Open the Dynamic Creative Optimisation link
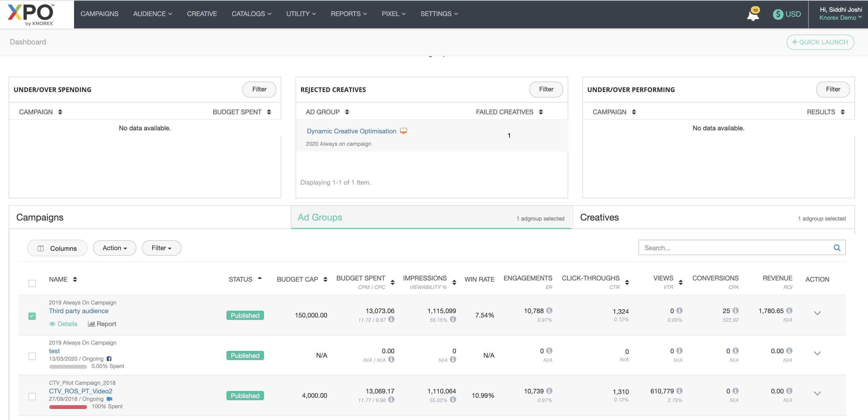 (x=351, y=131)
